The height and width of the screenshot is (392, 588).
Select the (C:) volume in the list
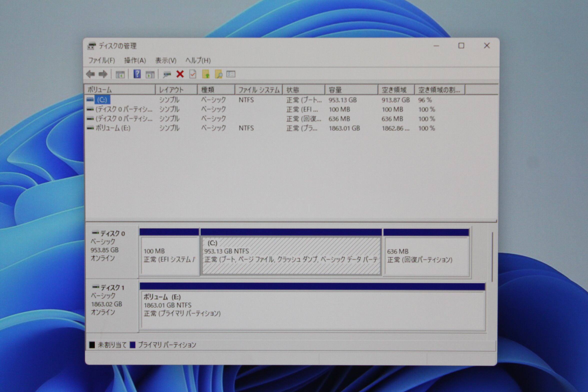[x=102, y=100]
